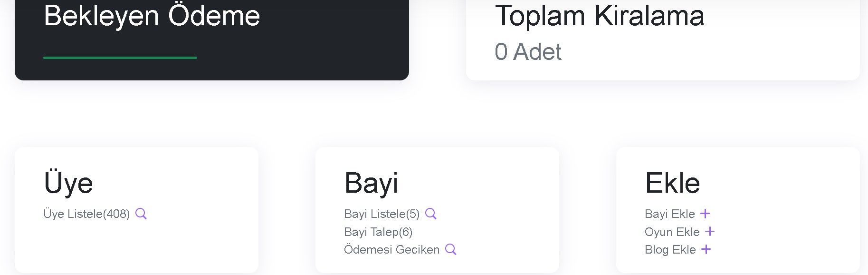Click the Bekleyen Ödeme card title
Image resolution: width=868 pixels, height=275 pixels.
click(152, 16)
